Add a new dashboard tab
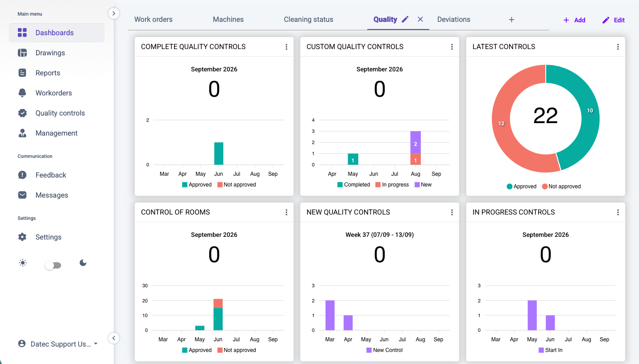The width and height of the screenshot is (639, 364). click(512, 20)
